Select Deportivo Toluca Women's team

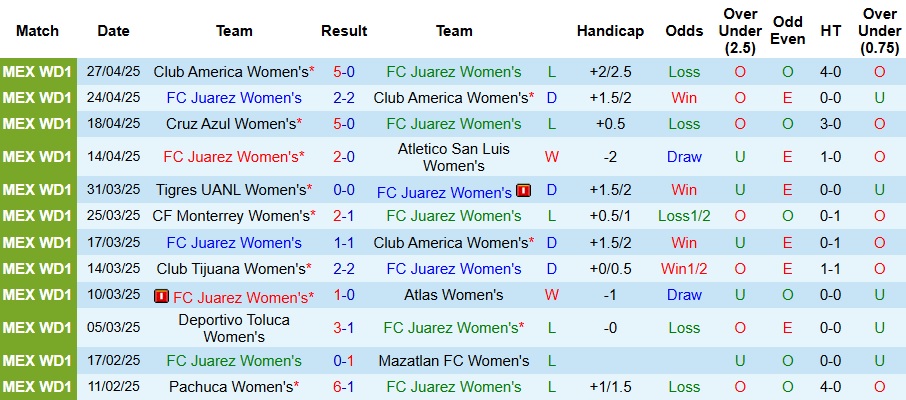(x=234, y=328)
